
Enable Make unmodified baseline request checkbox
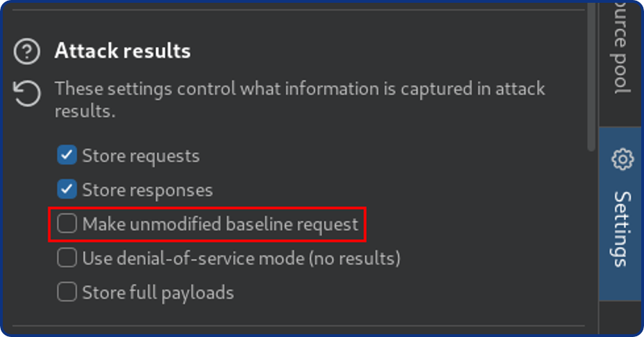point(67,224)
